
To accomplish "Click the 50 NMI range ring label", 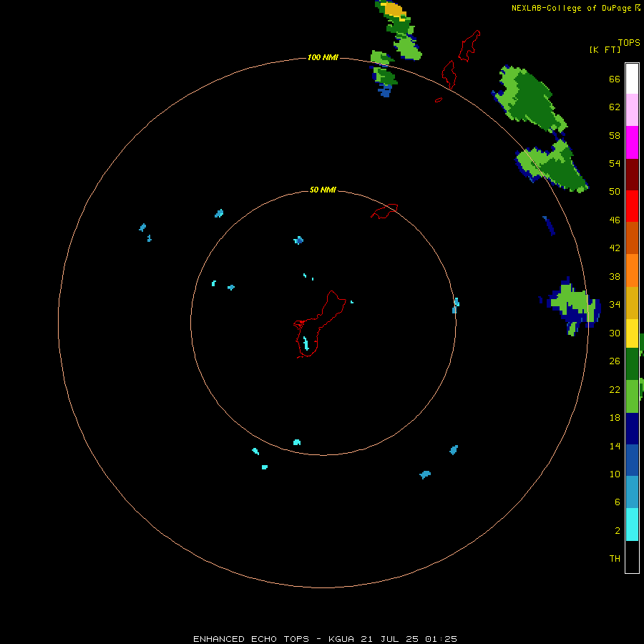I will (323, 190).
